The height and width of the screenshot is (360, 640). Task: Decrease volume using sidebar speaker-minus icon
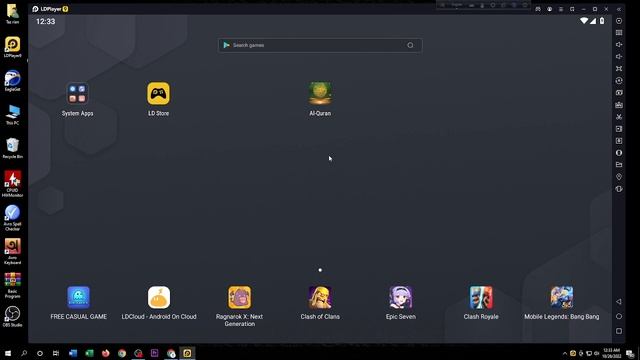(619, 56)
